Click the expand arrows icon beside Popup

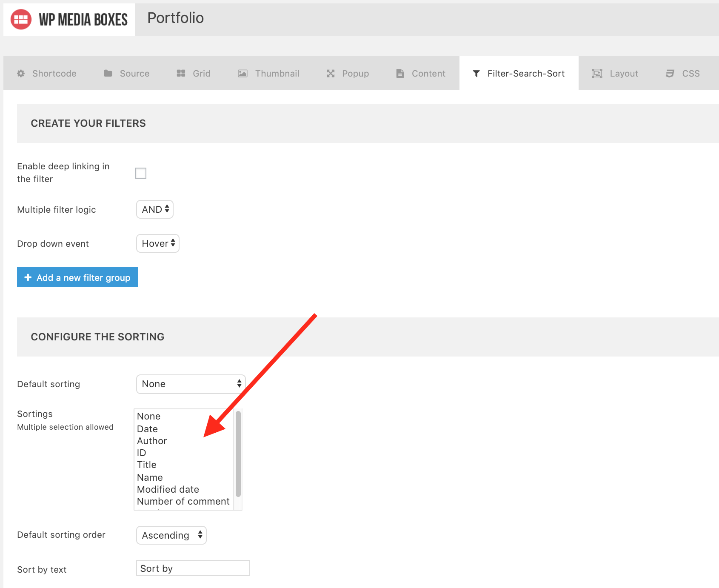click(331, 74)
